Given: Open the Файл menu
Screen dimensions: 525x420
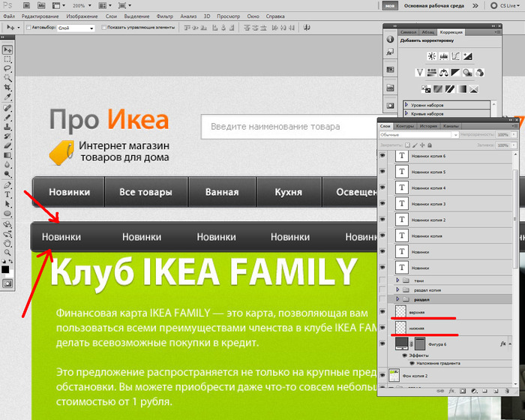Looking at the screenshot, I should point(9,16).
